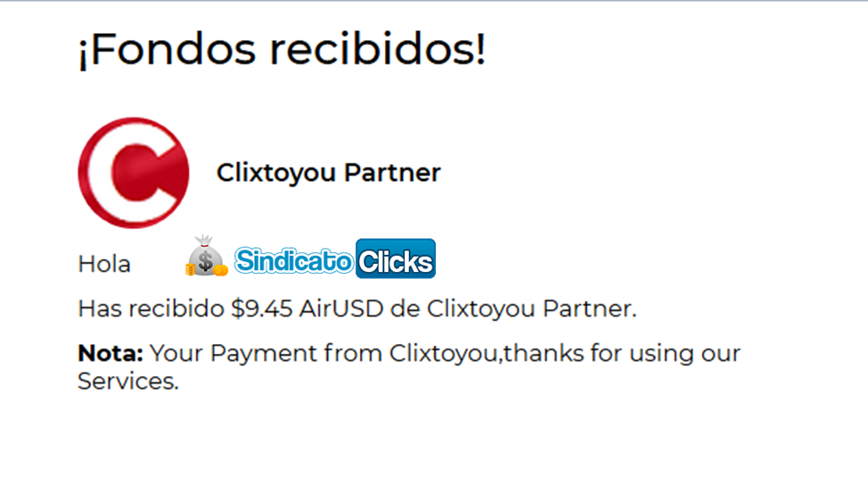868x477 pixels.
Task: Click the Your Payment text in the note
Action: pyautogui.click(x=233, y=353)
